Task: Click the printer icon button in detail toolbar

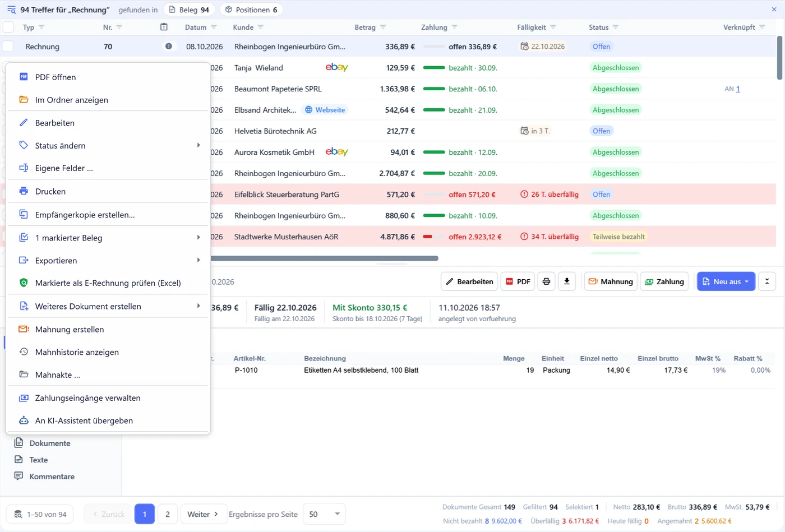Action: click(546, 281)
